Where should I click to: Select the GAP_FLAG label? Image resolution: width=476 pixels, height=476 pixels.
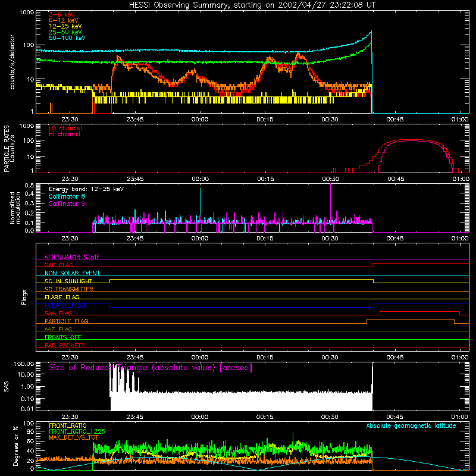pyautogui.click(x=58, y=265)
